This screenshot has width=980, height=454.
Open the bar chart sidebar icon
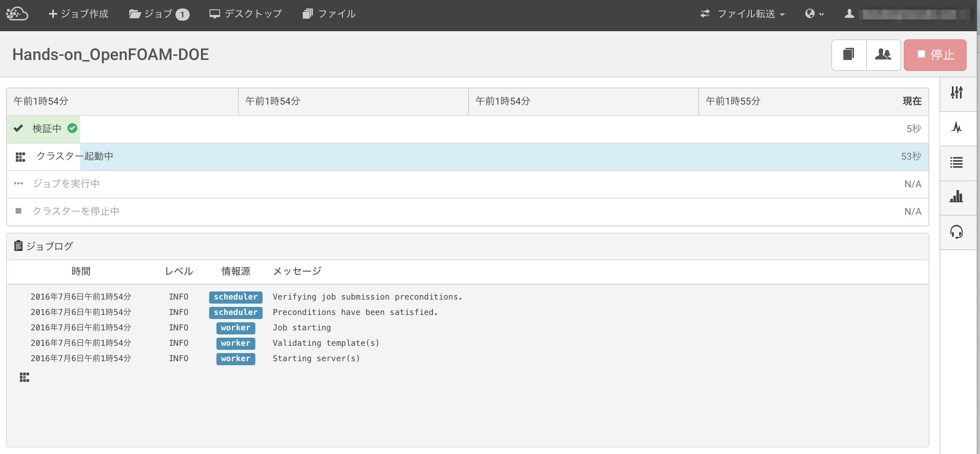pyautogui.click(x=957, y=197)
